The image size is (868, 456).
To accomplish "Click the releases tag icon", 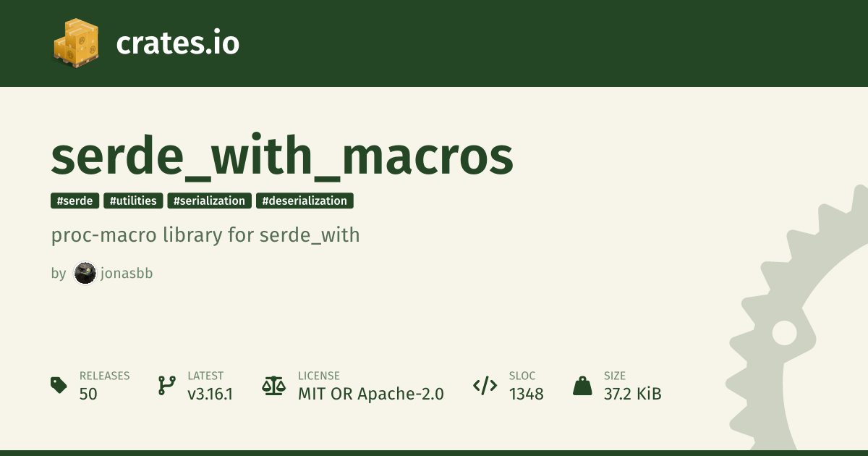I will pos(59,385).
